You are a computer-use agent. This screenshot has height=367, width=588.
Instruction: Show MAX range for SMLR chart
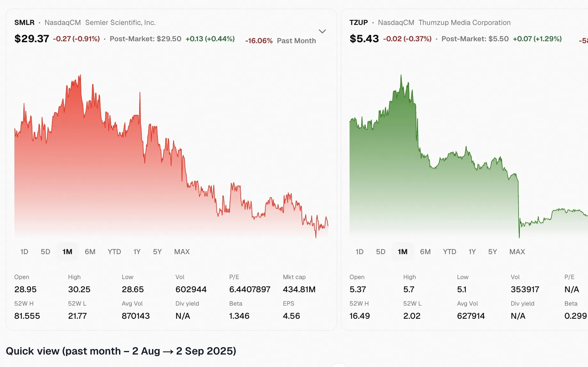[182, 252]
